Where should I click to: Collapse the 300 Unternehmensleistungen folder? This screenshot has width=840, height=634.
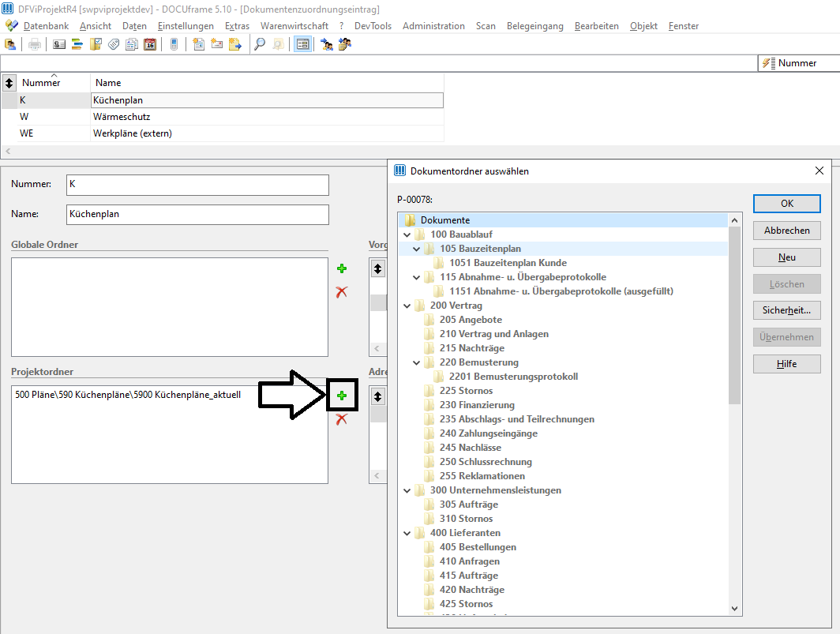click(407, 490)
